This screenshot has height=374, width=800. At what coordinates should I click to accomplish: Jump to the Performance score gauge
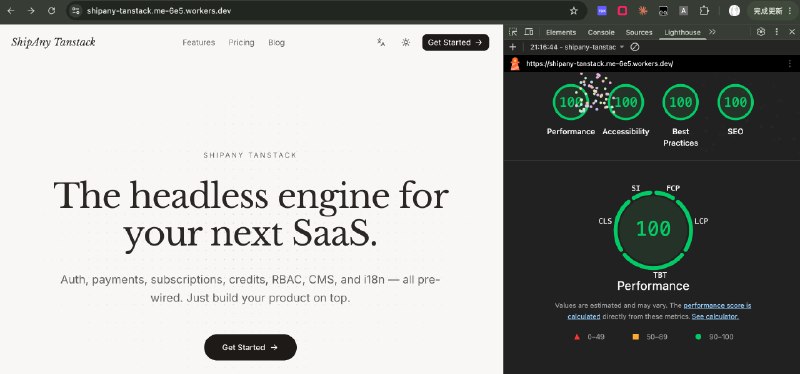coord(570,102)
